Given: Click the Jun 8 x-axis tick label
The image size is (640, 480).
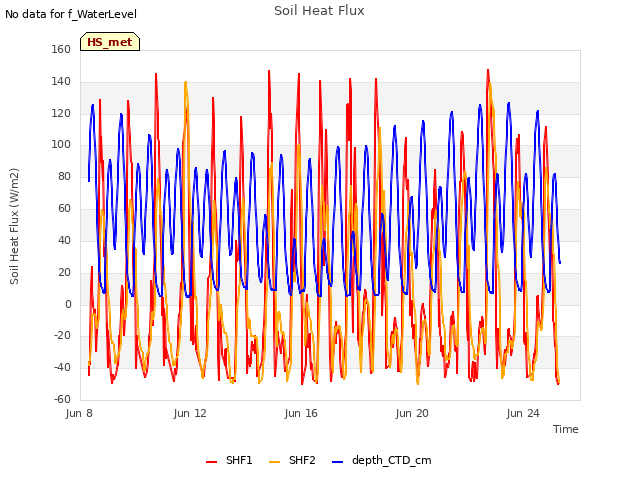Looking at the screenshot, I should (79, 413).
